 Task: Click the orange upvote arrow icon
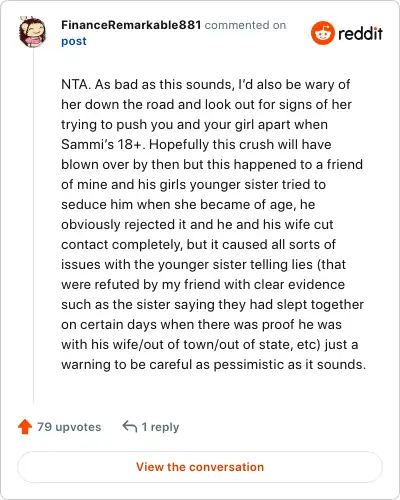(x=25, y=426)
